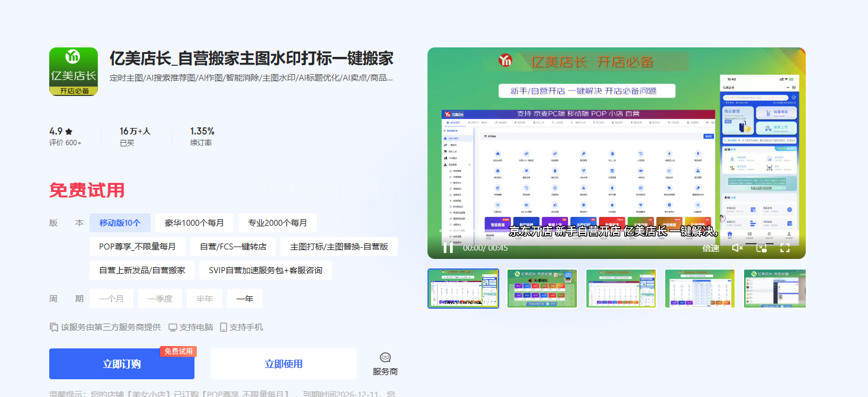Click the 支持电脑 computer icon

(173, 327)
